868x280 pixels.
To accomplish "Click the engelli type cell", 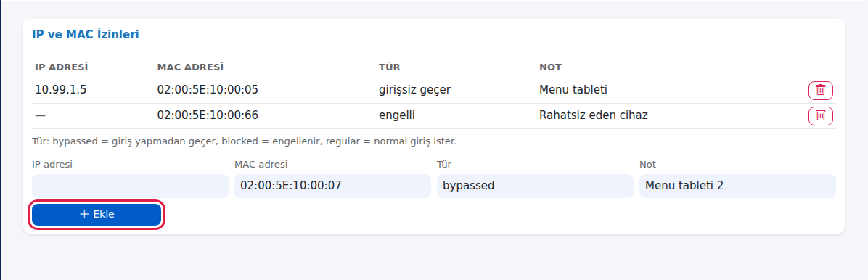I will pos(397,115).
